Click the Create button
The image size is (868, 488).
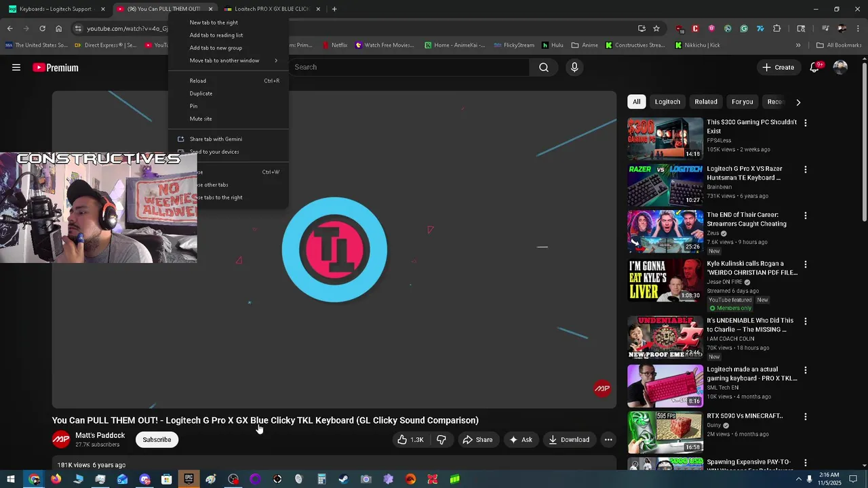[x=778, y=67]
